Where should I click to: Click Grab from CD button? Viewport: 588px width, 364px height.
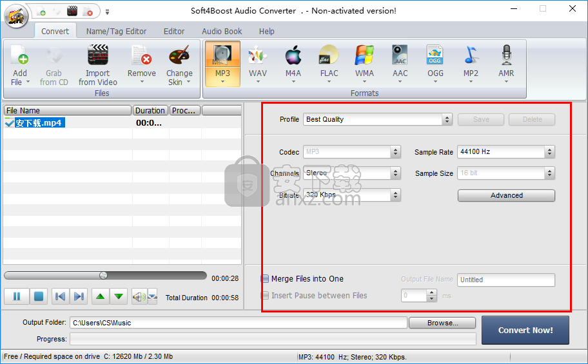(x=54, y=66)
